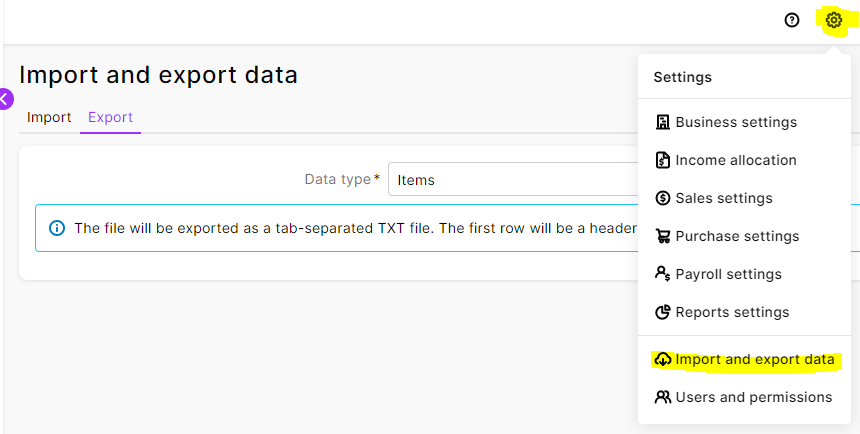Viewport: 860px width, 434px height.
Task: Click the Reports settings pie chart icon
Action: (662, 312)
